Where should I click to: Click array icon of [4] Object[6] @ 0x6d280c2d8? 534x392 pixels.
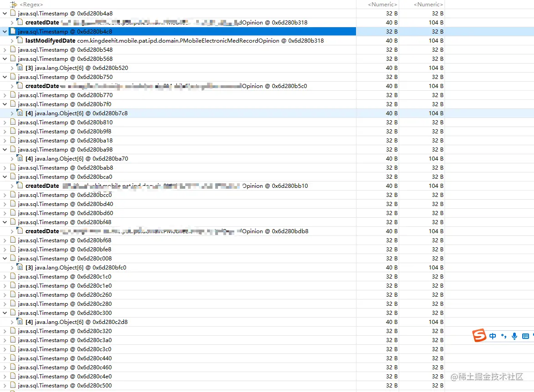click(x=20, y=322)
